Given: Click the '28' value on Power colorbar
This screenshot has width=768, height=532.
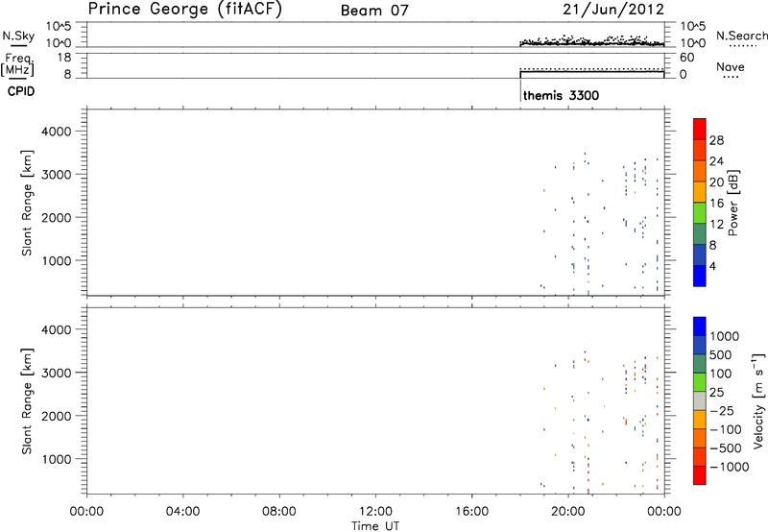Looking at the screenshot, I should pyautogui.click(x=716, y=140).
